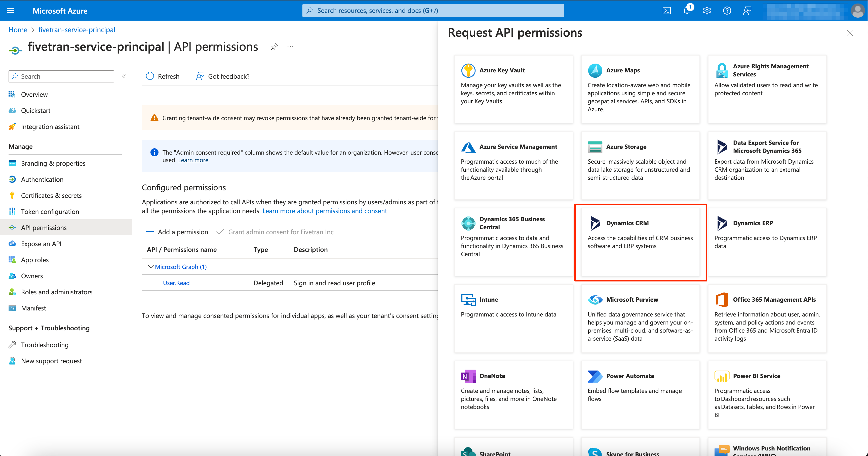Select the Power Automate card
Screen dimensions: 868x456
tap(640, 395)
